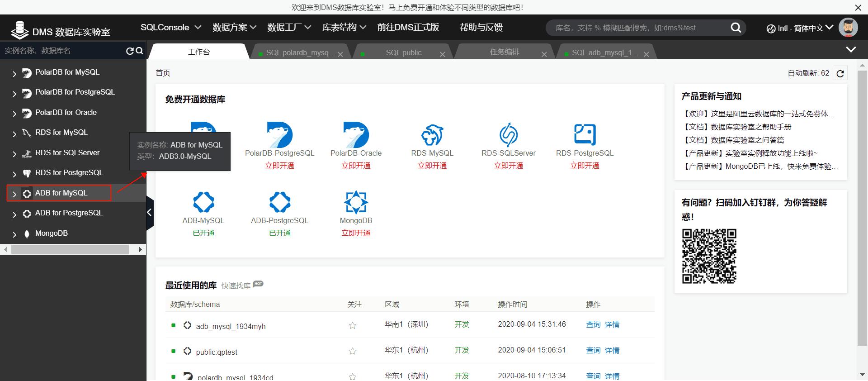
Task: Click the PolarDB-PostgreSQL product icon
Action: pos(279,134)
